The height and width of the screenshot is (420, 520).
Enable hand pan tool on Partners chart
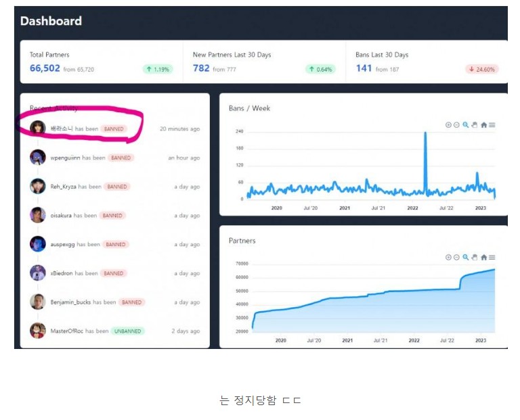pyautogui.click(x=474, y=257)
